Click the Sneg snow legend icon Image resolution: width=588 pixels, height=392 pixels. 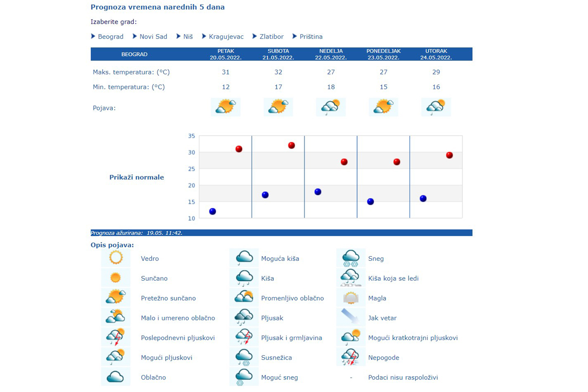351,258
